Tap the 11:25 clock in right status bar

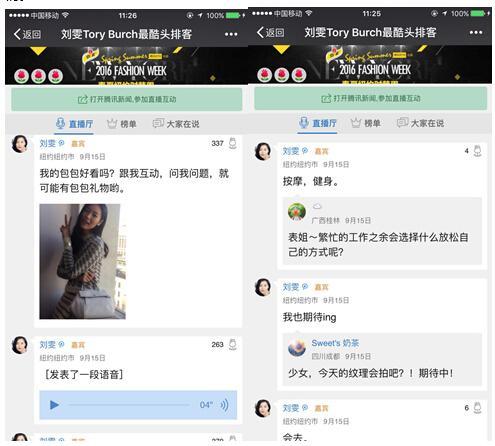tap(371, 14)
